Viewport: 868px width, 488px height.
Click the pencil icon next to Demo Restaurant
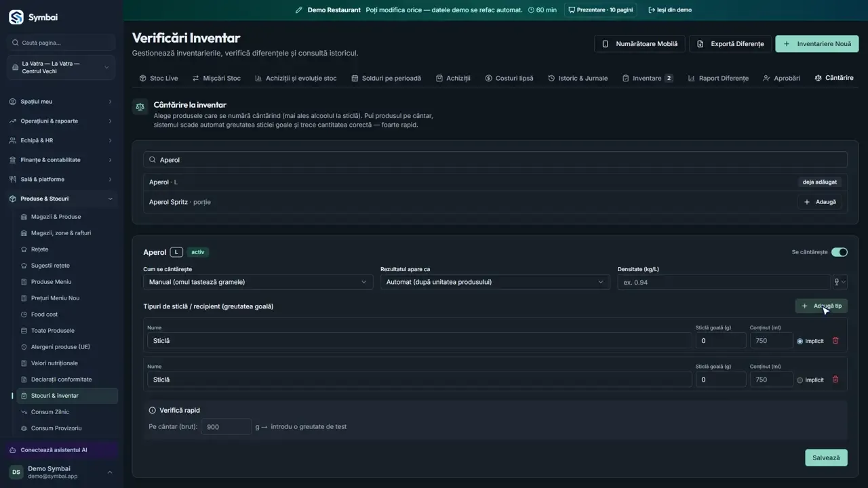pos(299,10)
